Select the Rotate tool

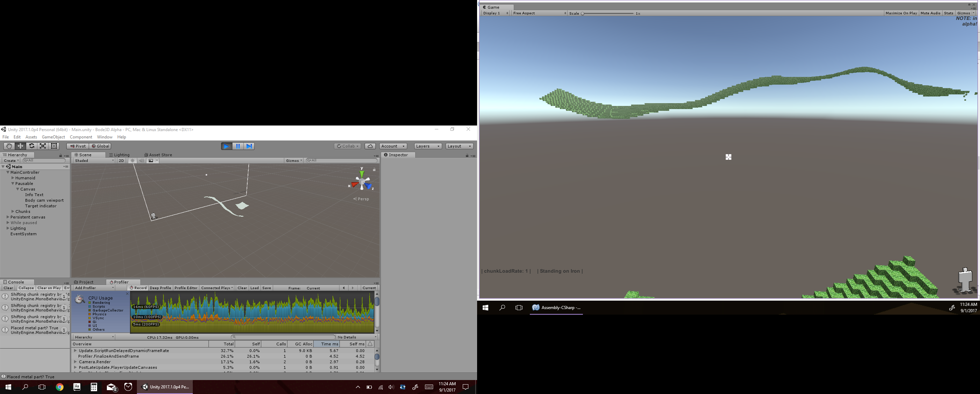coord(31,146)
